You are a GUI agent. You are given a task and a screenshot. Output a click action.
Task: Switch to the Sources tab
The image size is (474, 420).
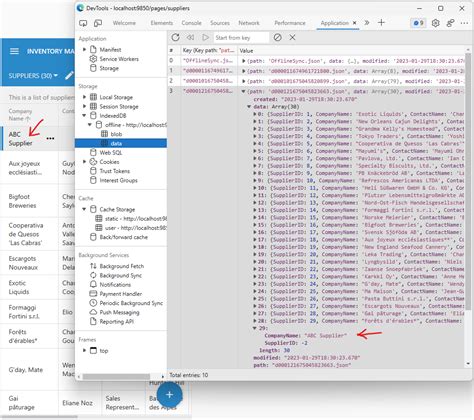pos(220,23)
